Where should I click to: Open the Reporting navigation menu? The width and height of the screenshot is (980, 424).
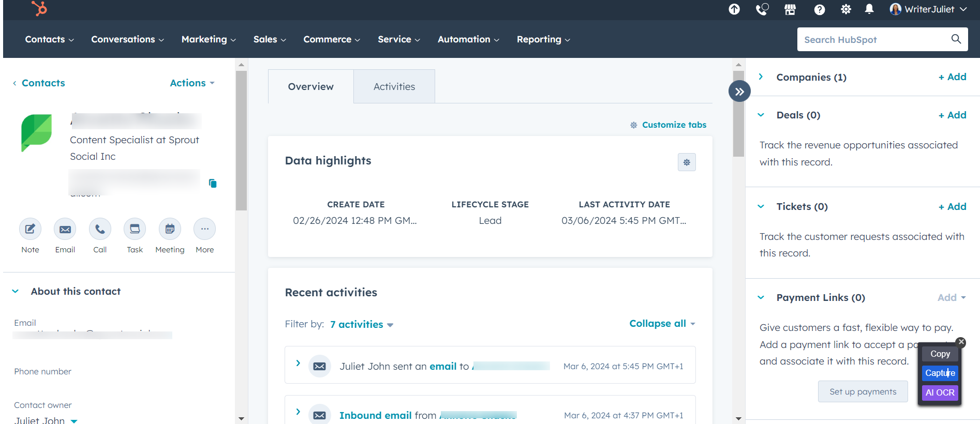click(543, 39)
